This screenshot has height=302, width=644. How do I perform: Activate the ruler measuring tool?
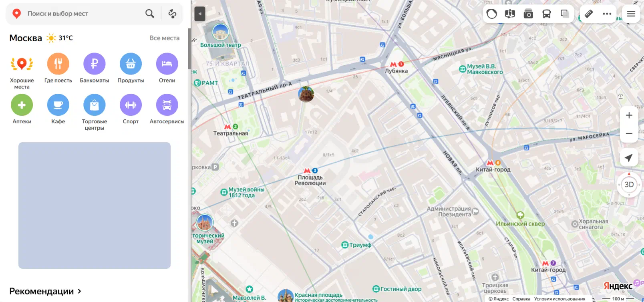pos(589,14)
